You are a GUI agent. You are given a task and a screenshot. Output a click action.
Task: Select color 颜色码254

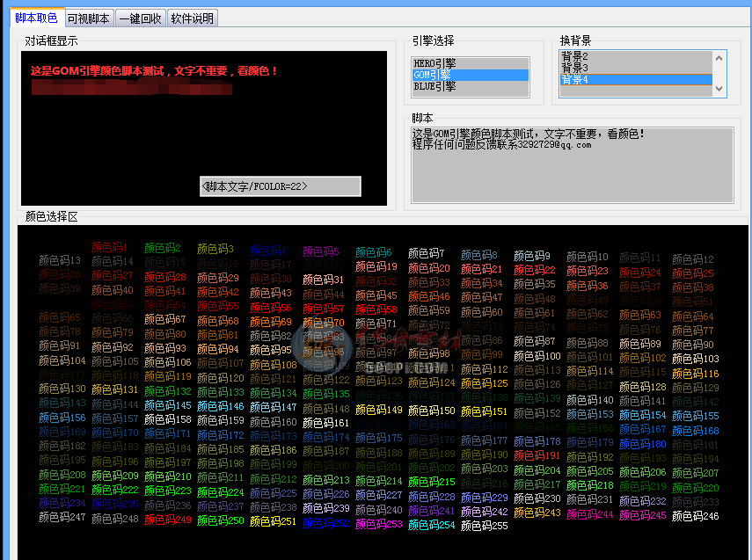coord(432,525)
